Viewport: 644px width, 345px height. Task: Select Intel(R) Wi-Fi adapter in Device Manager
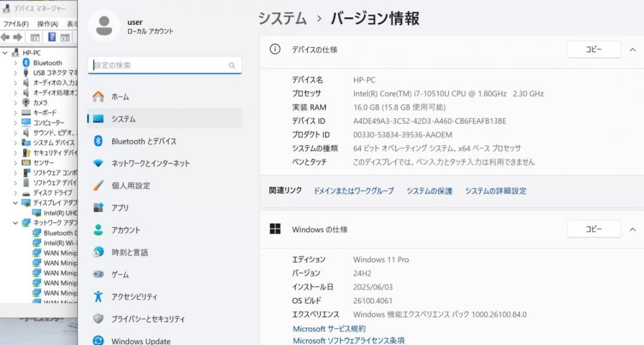(x=60, y=242)
